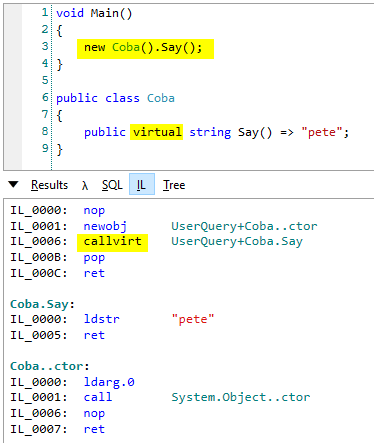Click the 'ldstr' instruction
The height and width of the screenshot is (443, 374).
pos(101,319)
